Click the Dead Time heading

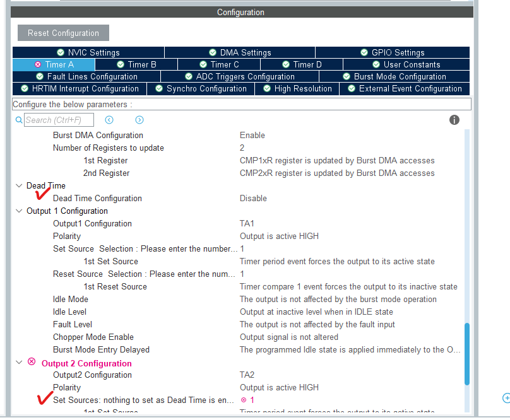[x=46, y=185]
